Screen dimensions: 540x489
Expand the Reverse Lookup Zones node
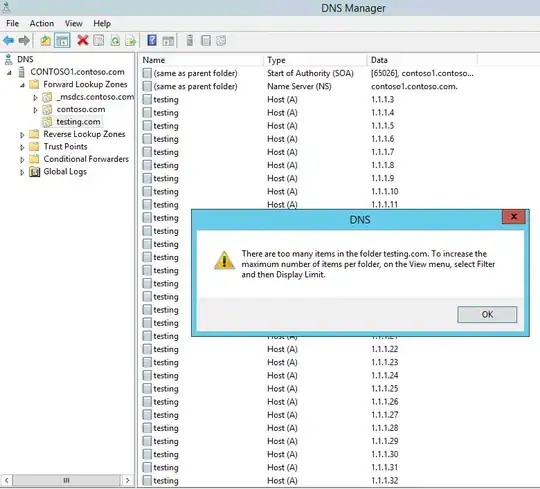[22, 135]
